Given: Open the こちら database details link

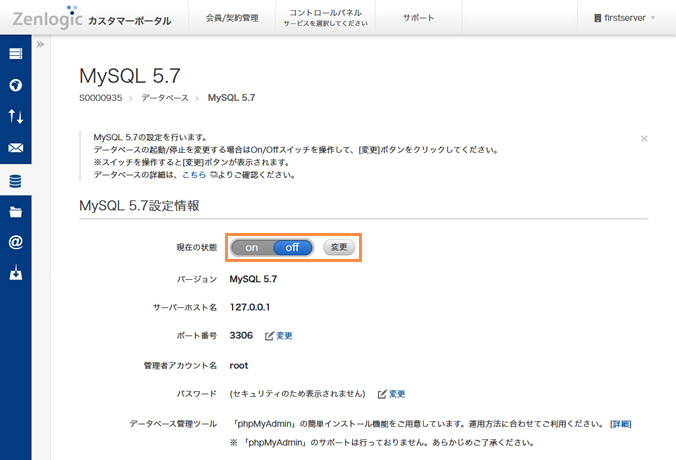Looking at the screenshot, I should (x=194, y=174).
